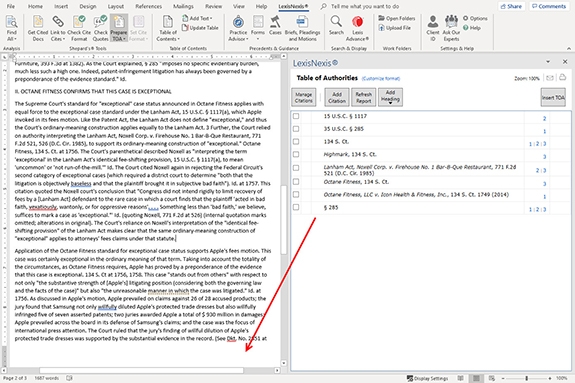The width and height of the screenshot is (575, 383).
Task: Expand the Add Heading dropdown button
Action: [390, 97]
